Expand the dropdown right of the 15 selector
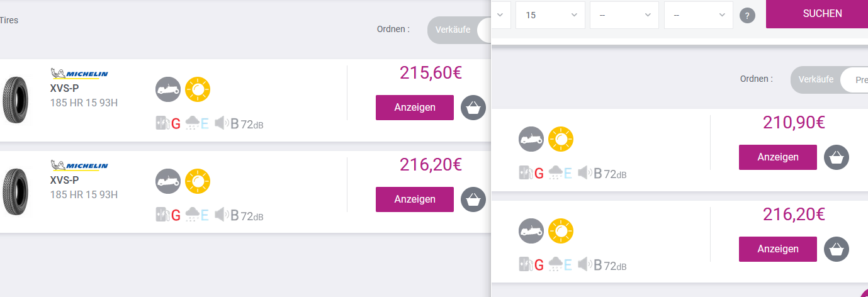Screen dimensions: 868x297 [624, 15]
